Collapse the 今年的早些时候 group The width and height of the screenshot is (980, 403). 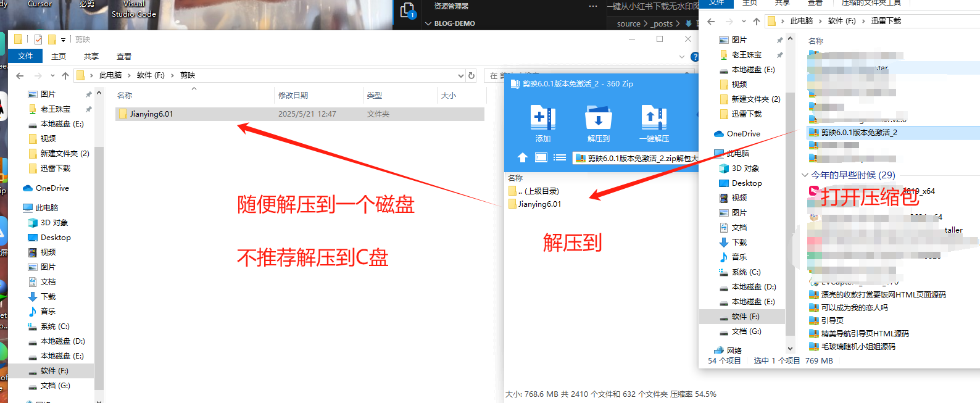pos(805,175)
